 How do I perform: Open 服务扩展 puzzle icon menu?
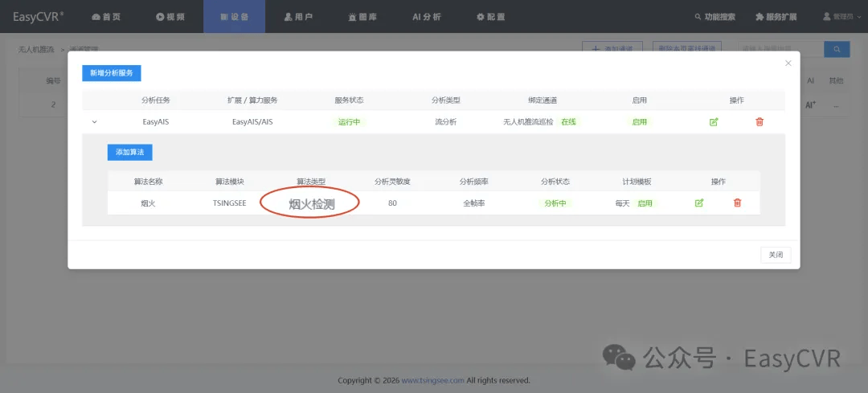coord(776,17)
